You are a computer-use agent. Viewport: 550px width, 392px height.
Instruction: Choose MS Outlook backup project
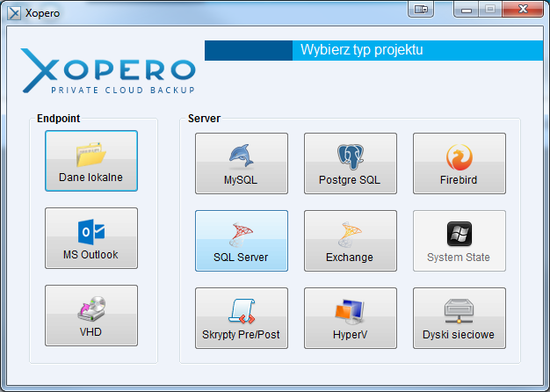pos(91,238)
